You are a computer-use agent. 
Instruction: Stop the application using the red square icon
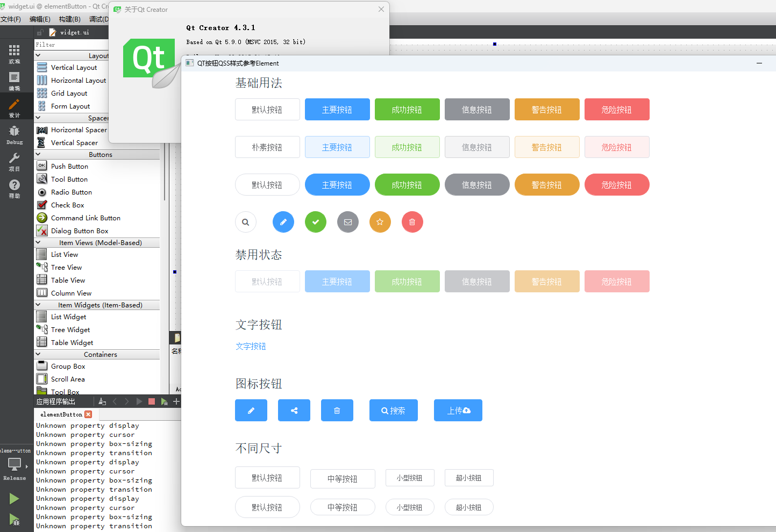click(151, 401)
